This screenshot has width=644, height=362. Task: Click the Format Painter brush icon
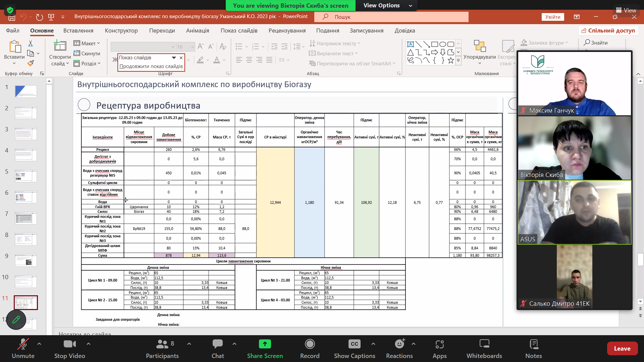pyautogui.click(x=31, y=63)
